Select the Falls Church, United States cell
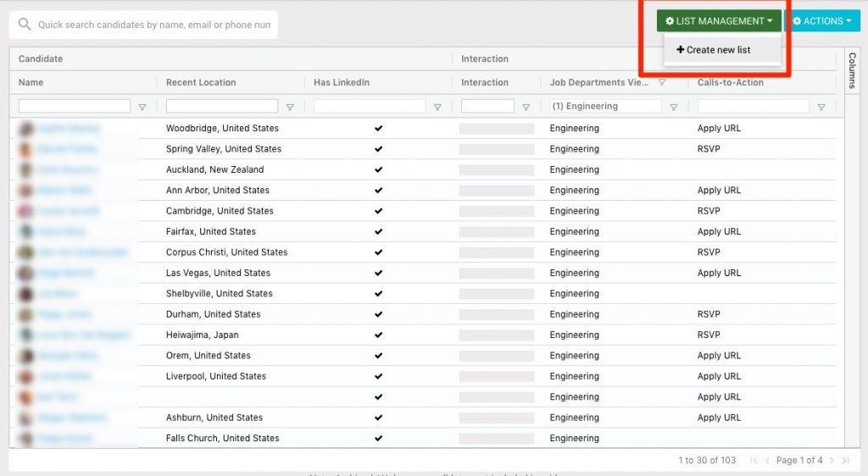This screenshot has height=476, width=868. (x=223, y=438)
